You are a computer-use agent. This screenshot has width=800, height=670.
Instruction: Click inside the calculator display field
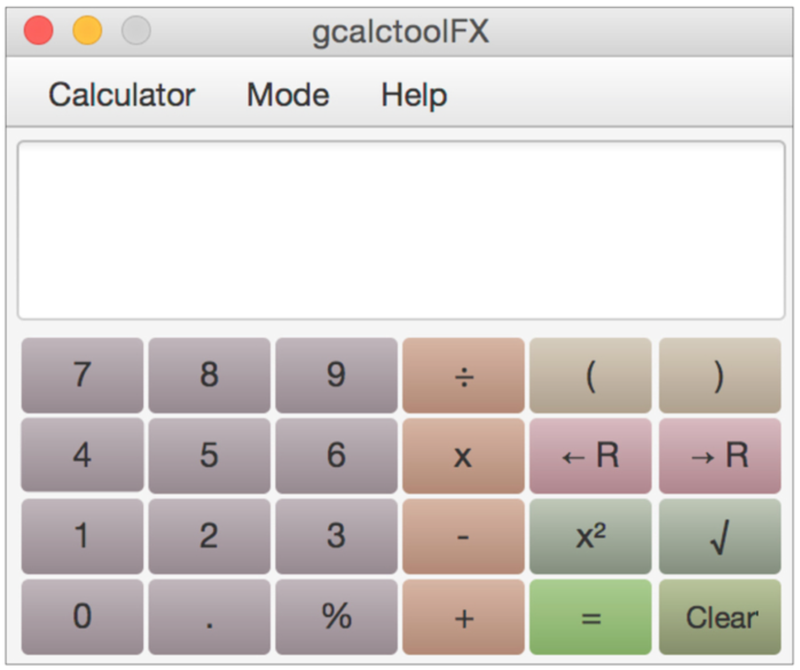click(400, 230)
